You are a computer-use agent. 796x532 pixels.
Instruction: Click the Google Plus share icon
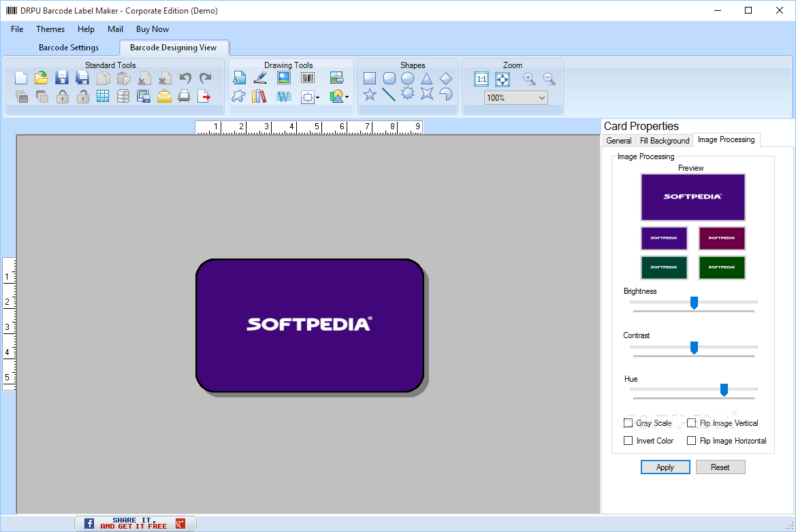pos(180,523)
